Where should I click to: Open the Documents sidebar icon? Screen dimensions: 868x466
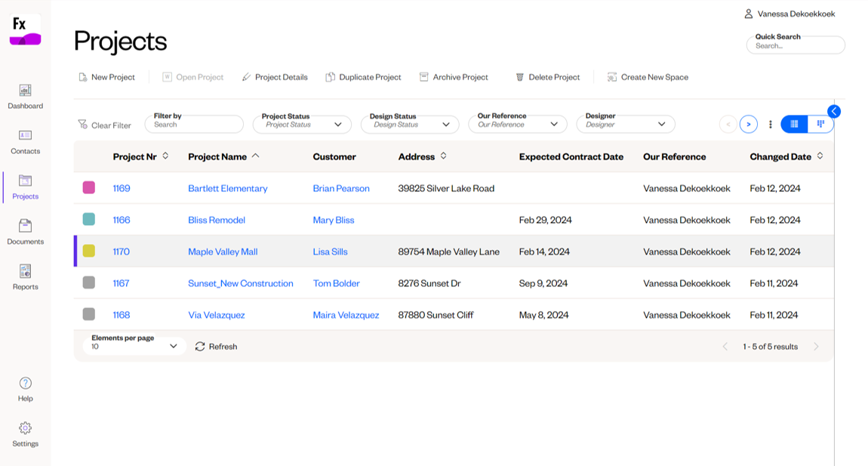pyautogui.click(x=26, y=226)
